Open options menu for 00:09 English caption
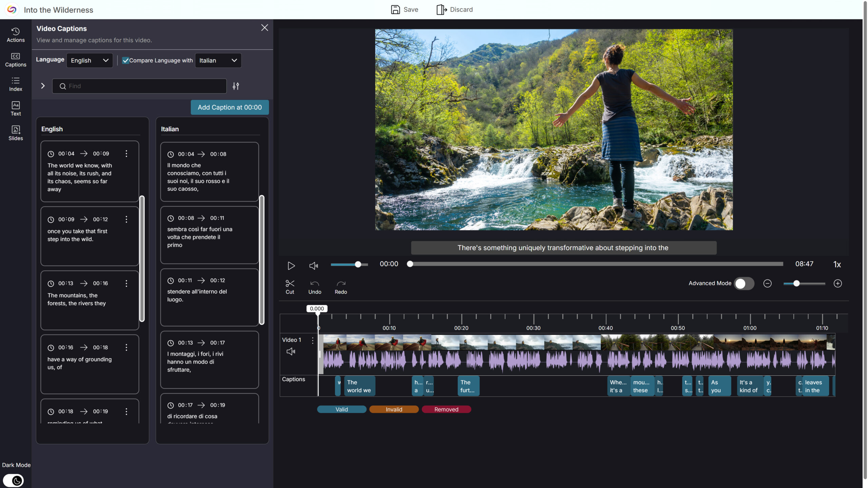 click(126, 219)
